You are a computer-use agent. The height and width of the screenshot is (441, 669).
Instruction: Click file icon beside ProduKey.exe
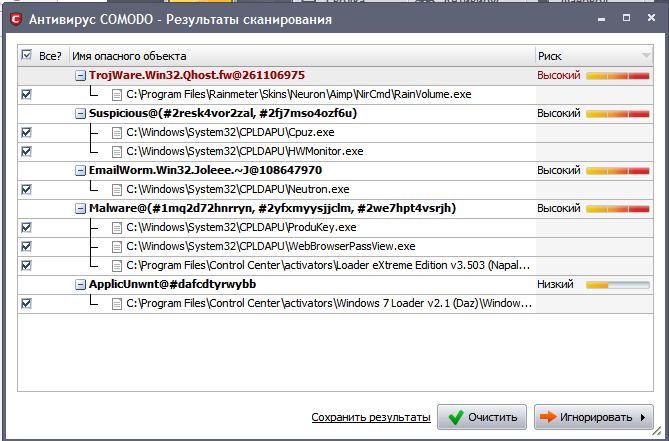117,227
